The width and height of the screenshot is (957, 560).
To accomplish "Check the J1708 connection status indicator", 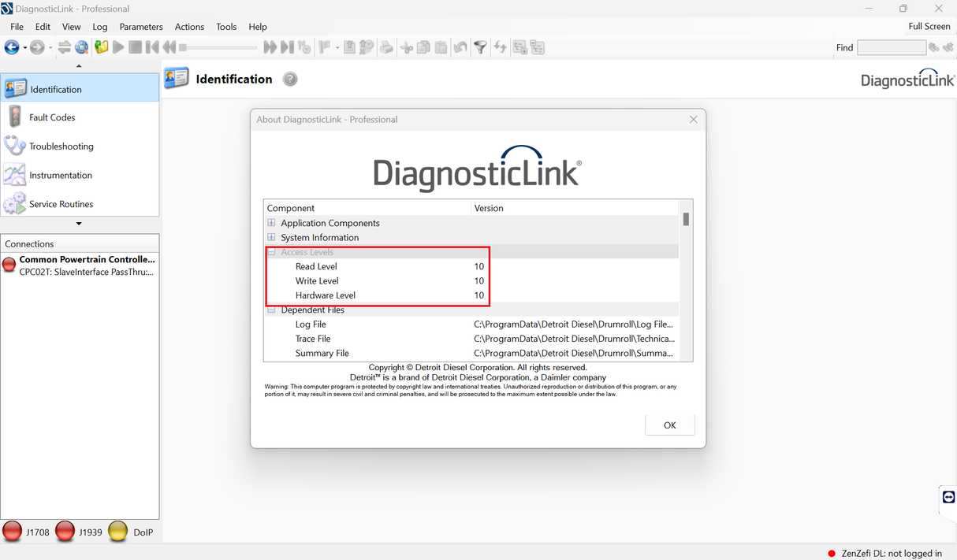I will click(x=12, y=531).
